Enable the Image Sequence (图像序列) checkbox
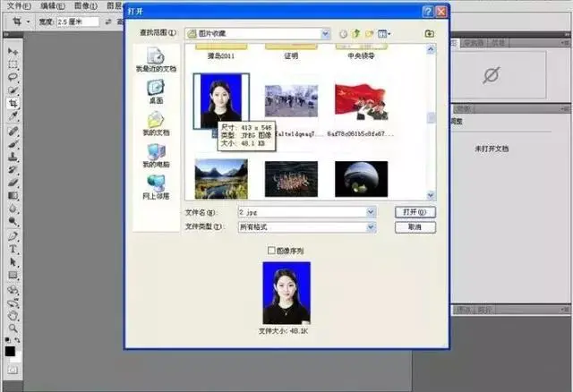 (x=272, y=250)
